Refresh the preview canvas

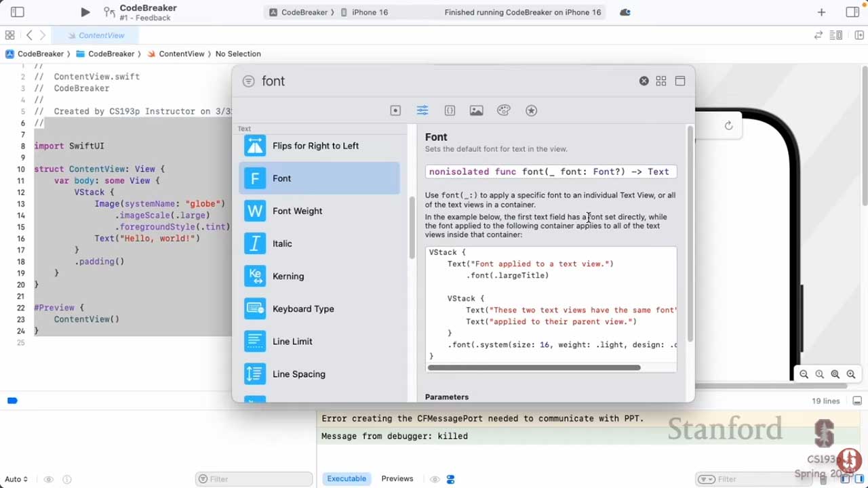coord(728,125)
